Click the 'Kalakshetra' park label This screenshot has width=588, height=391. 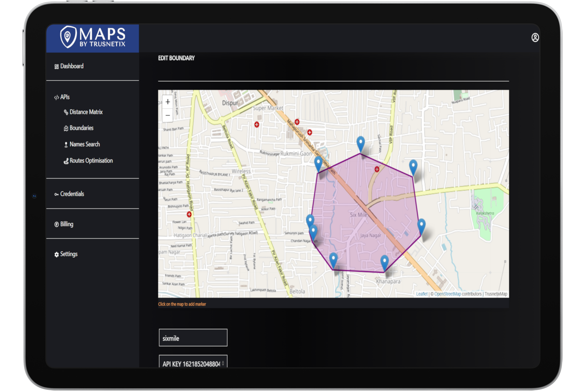click(x=485, y=213)
